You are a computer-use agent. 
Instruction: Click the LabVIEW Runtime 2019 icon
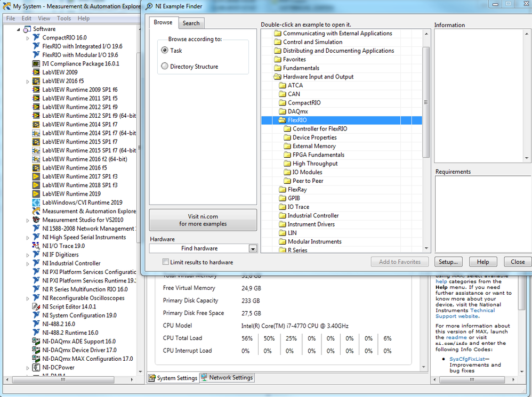tap(36, 193)
